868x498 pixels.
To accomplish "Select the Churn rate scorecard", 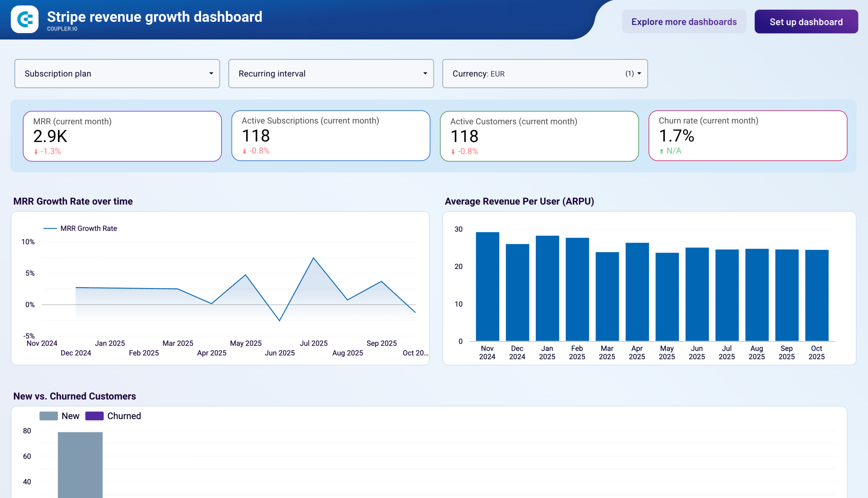I will click(x=748, y=135).
